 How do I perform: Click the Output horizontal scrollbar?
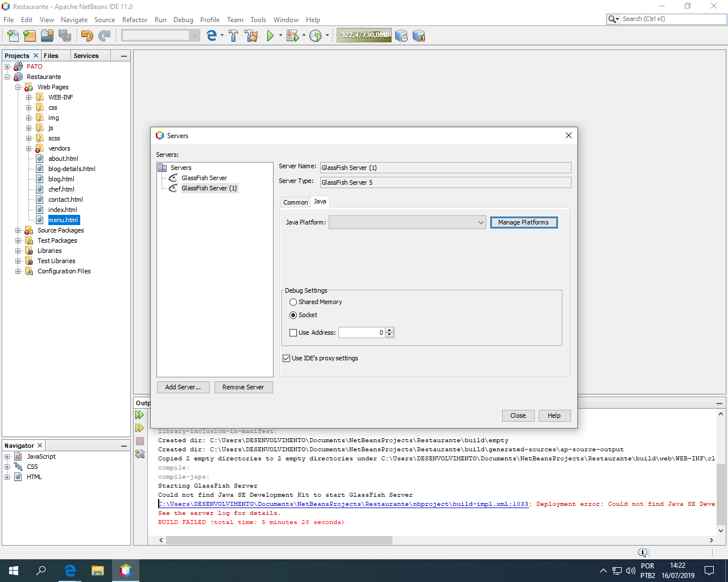[x=279, y=541]
